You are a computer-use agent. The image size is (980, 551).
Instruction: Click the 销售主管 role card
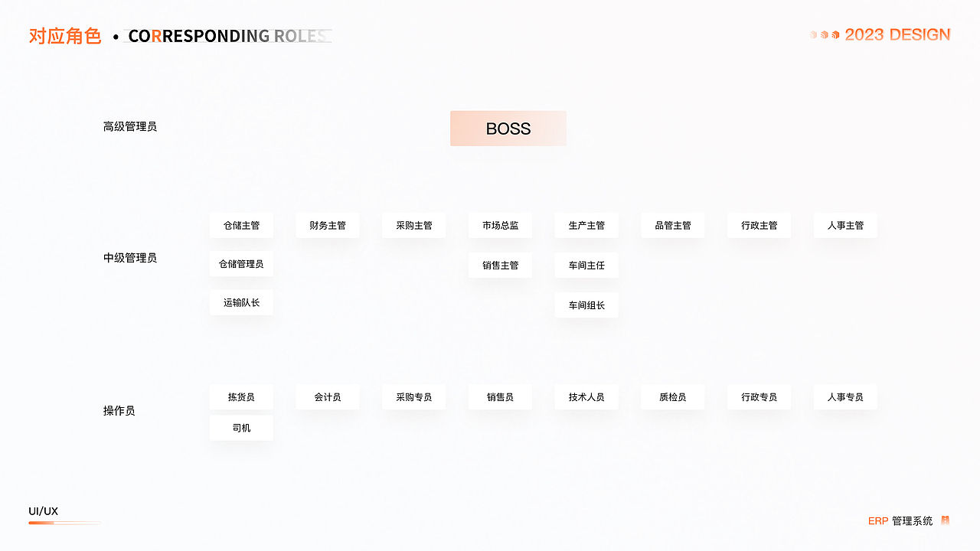(500, 266)
